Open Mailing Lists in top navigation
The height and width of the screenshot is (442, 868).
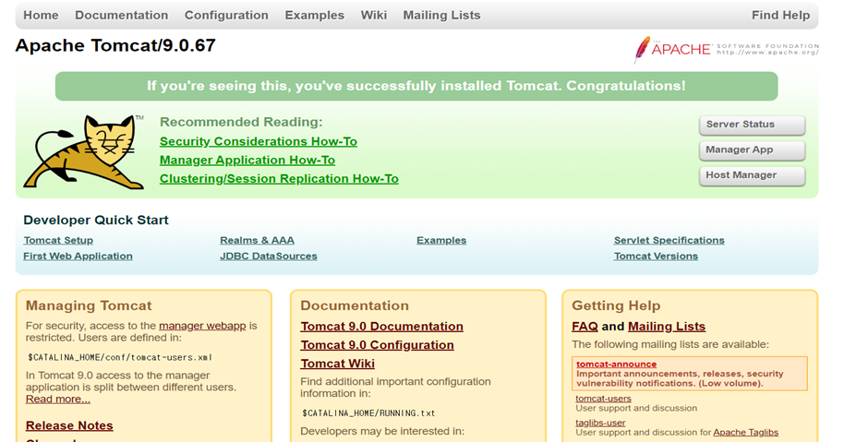[x=441, y=16]
